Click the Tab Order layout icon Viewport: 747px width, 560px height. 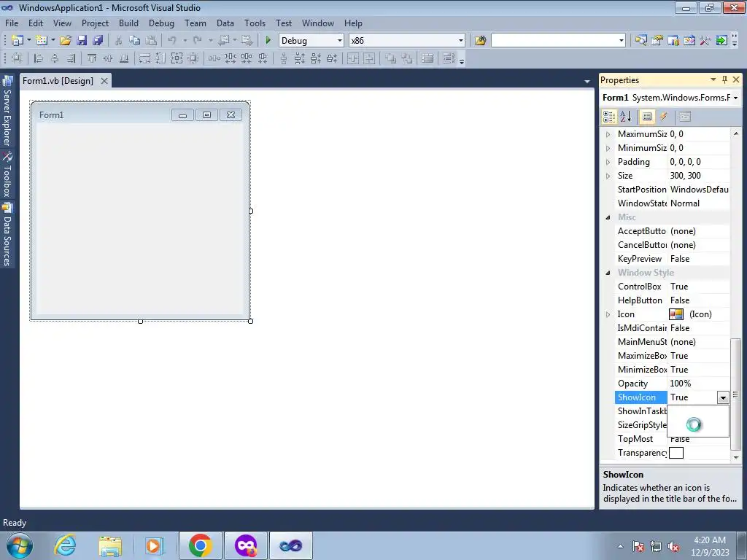(x=449, y=58)
